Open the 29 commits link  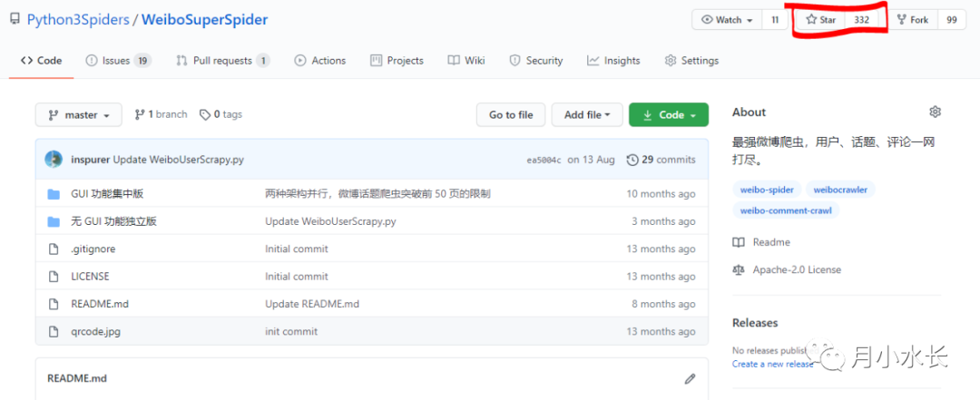coord(668,160)
